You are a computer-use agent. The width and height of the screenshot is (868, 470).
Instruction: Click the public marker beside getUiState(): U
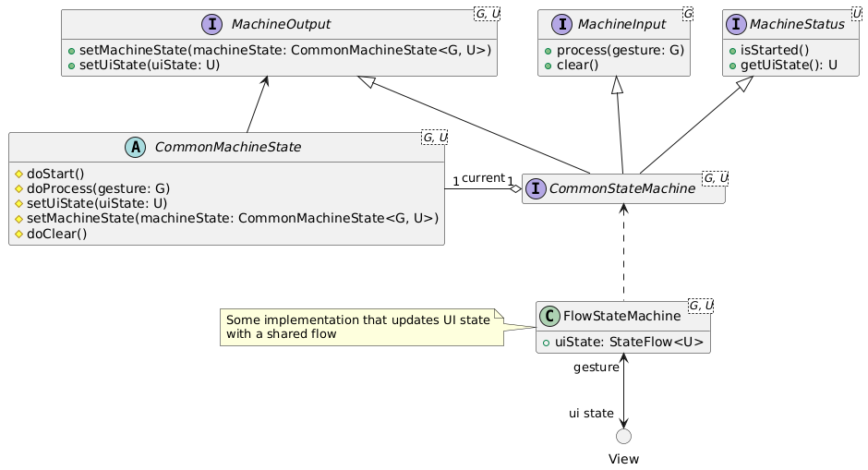(732, 66)
